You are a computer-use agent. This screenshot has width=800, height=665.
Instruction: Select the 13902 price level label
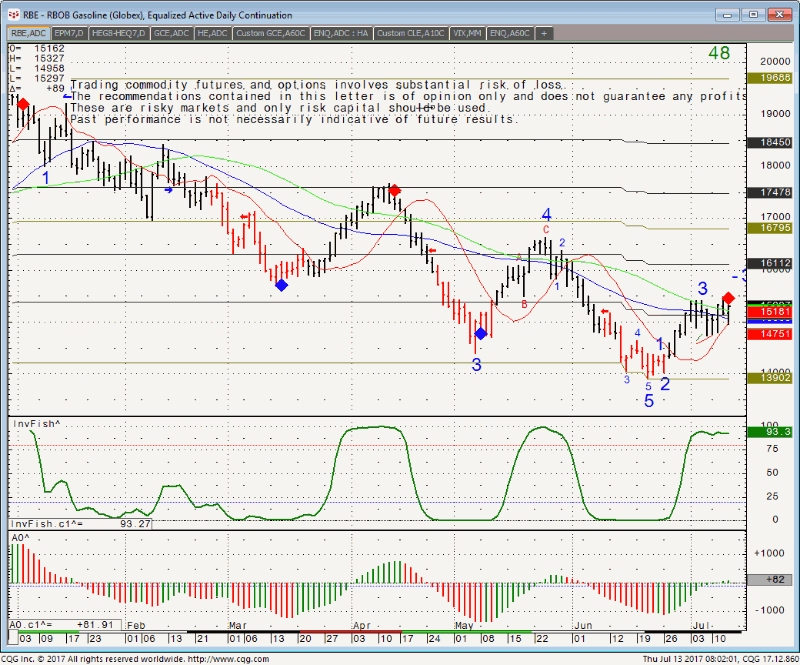click(x=769, y=378)
